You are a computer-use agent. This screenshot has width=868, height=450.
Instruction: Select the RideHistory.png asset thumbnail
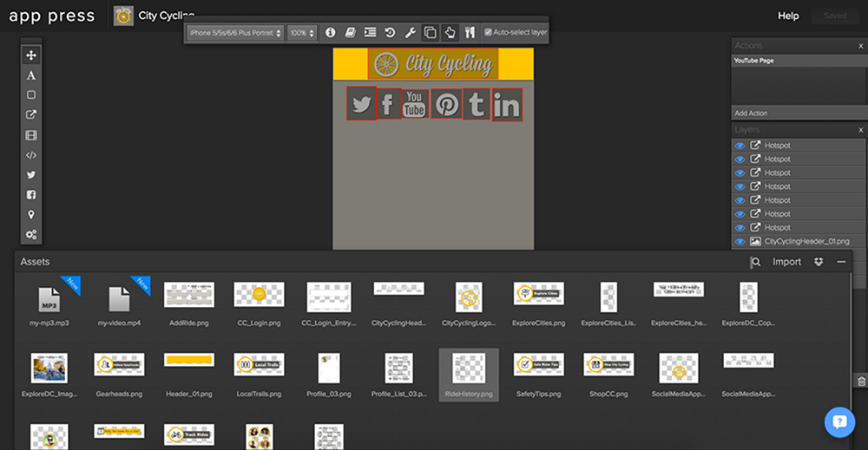point(469,368)
